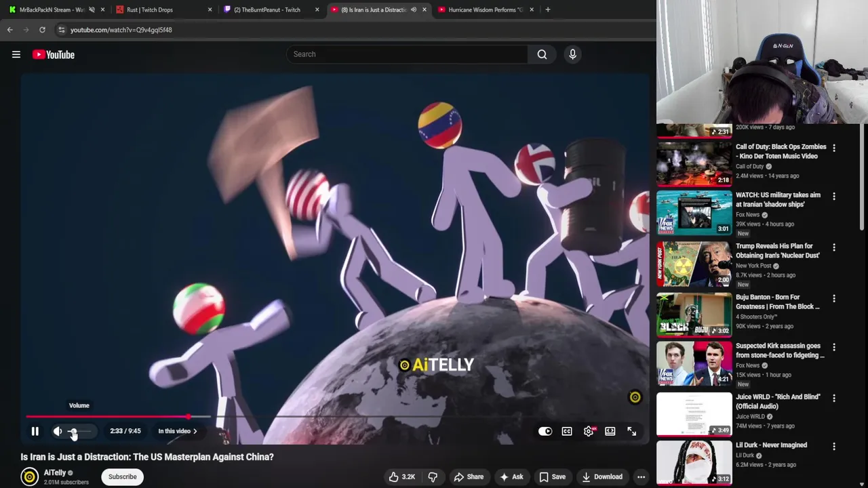Enter full screen mode
This screenshot has height=488, width=868.
tap(632, 431)
